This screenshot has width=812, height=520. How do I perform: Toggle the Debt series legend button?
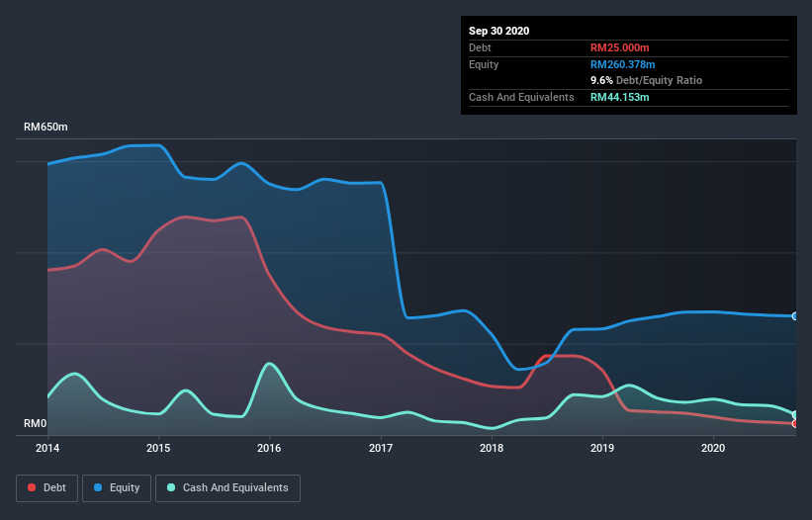click(47, 488)
